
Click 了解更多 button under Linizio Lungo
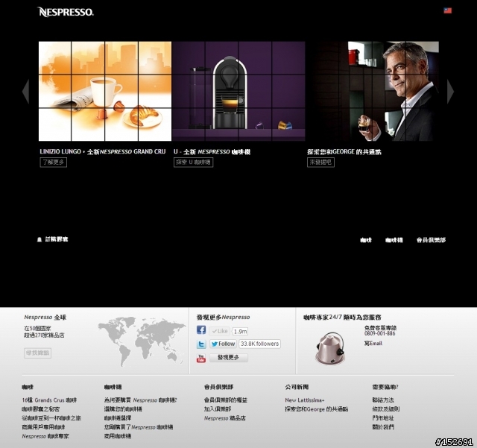(53, 163)
